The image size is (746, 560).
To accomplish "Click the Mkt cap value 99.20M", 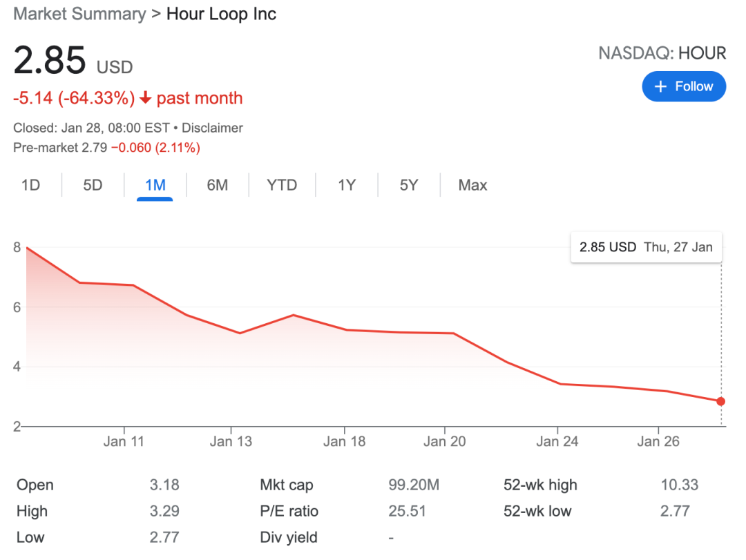I will tap(414, 485).
